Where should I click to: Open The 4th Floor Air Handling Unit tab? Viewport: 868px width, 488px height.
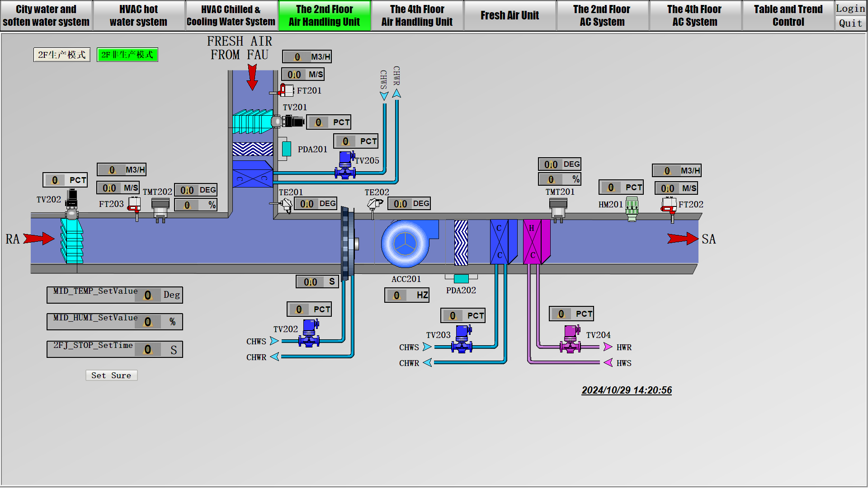point(417,15)
